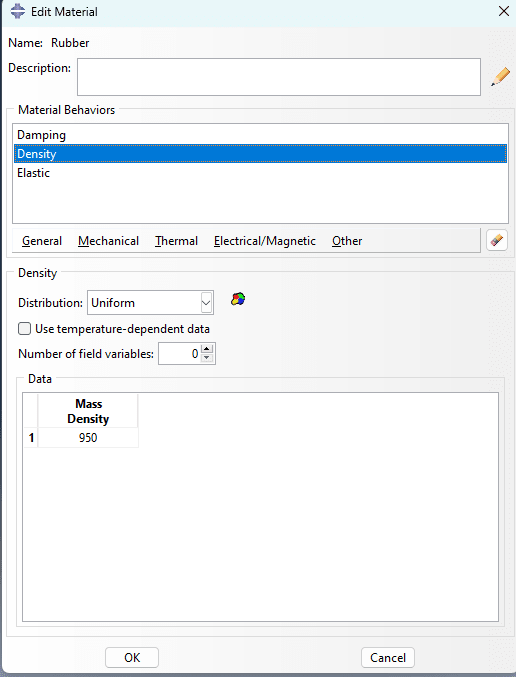Decrease the number of field variables

(x=207, y=358)
